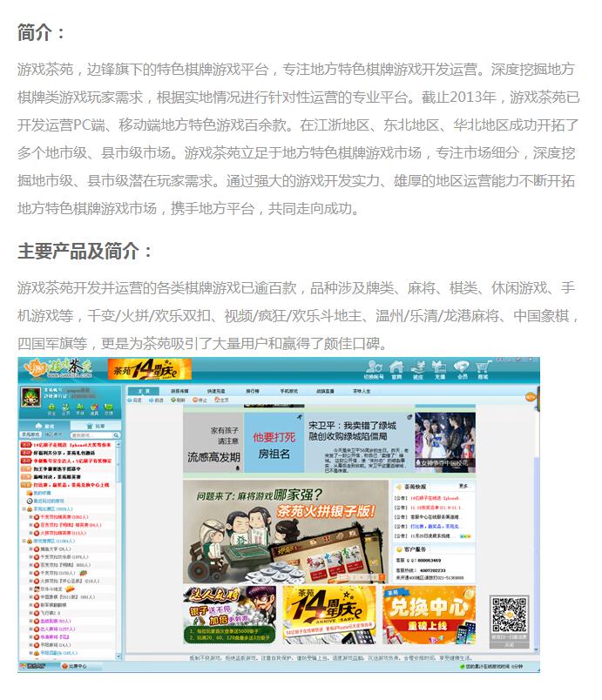This screenshot has height=700, width=602.
Task: Expand the 欢乐斗地主 tree entry
Action: click(30, 589)
